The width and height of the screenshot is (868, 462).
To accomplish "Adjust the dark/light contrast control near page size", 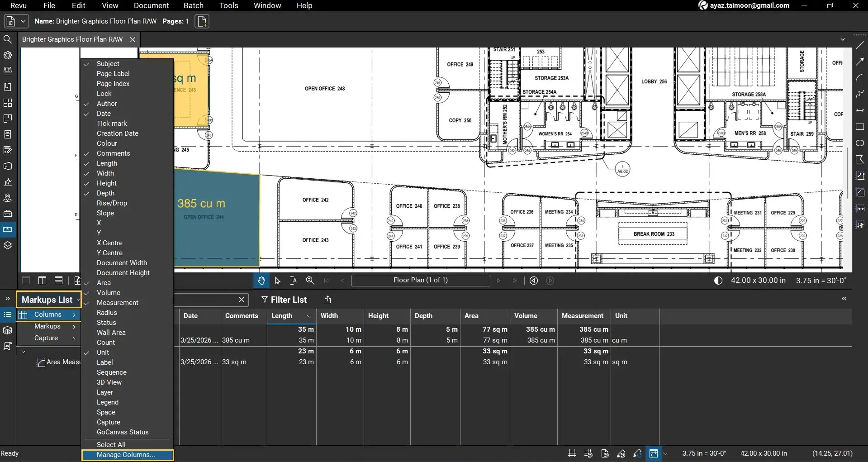I will tap(718, 280).
